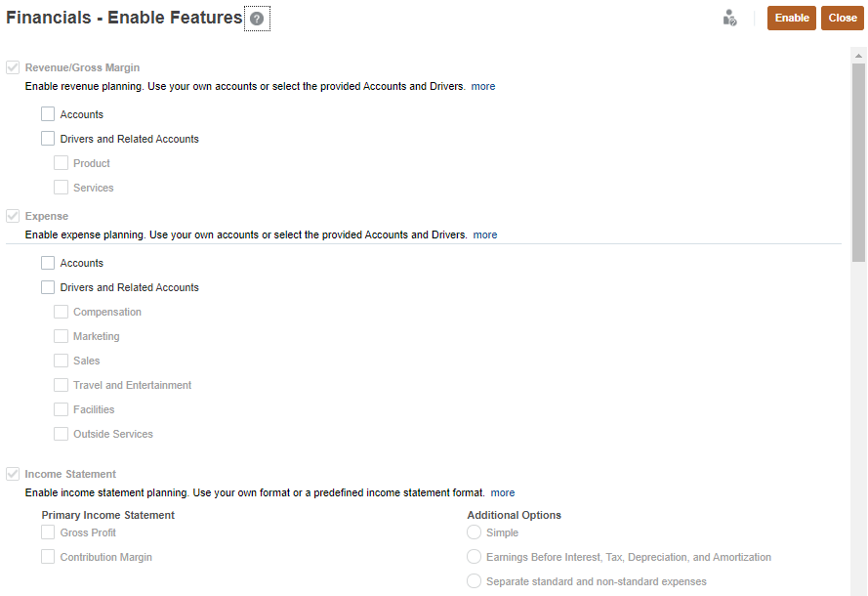The height and width of the screenshot is (596, 868).
Task: Check Travel and Entertainment driver
Action: click(x=60, y=384)
